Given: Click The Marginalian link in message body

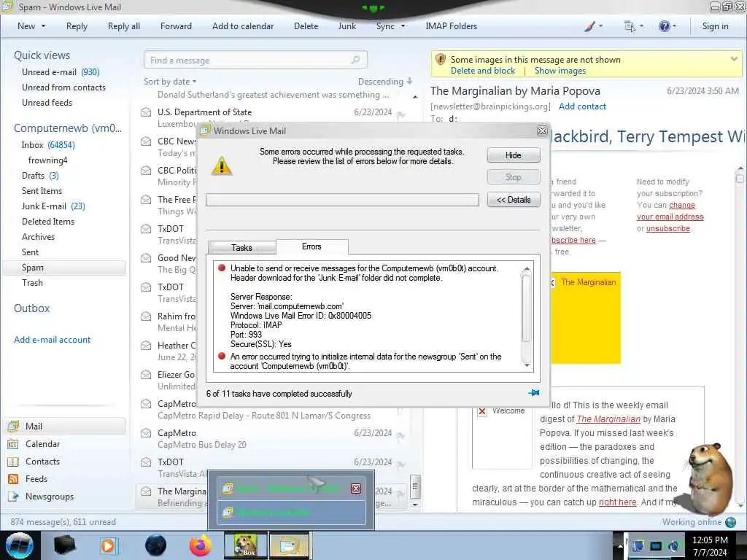Looking at the screenshot, I should (x=608, y=419).
